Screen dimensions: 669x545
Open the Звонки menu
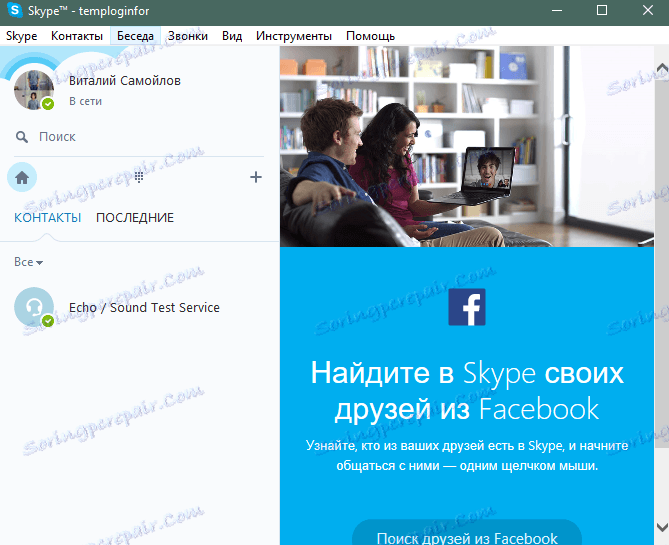pyautogui.click(x=188, y=36)
